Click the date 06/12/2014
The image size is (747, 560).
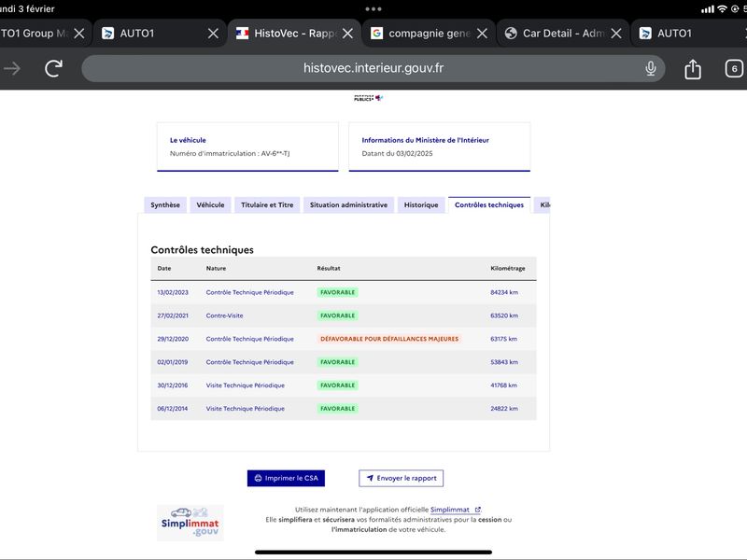tap(173, 409)
